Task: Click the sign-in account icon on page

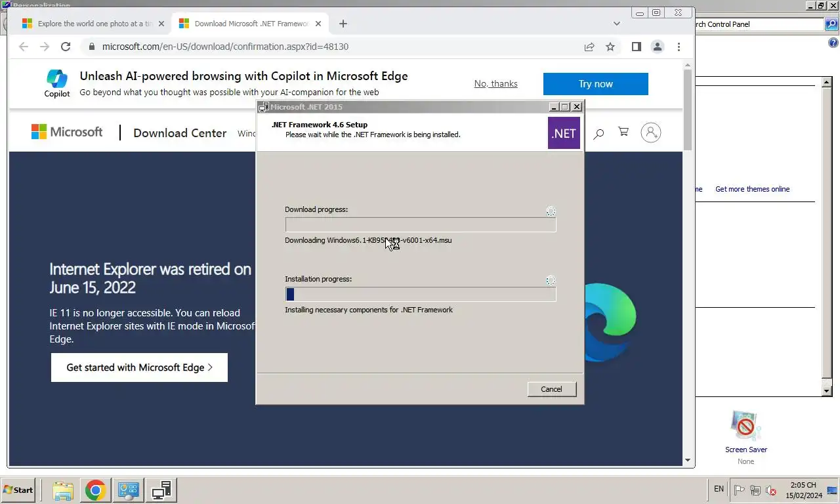Action: pyautogui.click(x=650, y=133)
